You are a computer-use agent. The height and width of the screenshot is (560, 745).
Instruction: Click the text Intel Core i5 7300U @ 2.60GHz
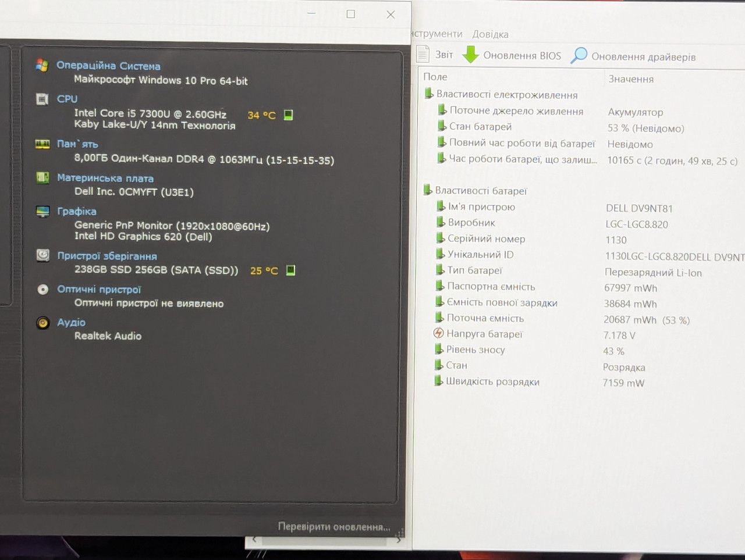coord(150,114)
